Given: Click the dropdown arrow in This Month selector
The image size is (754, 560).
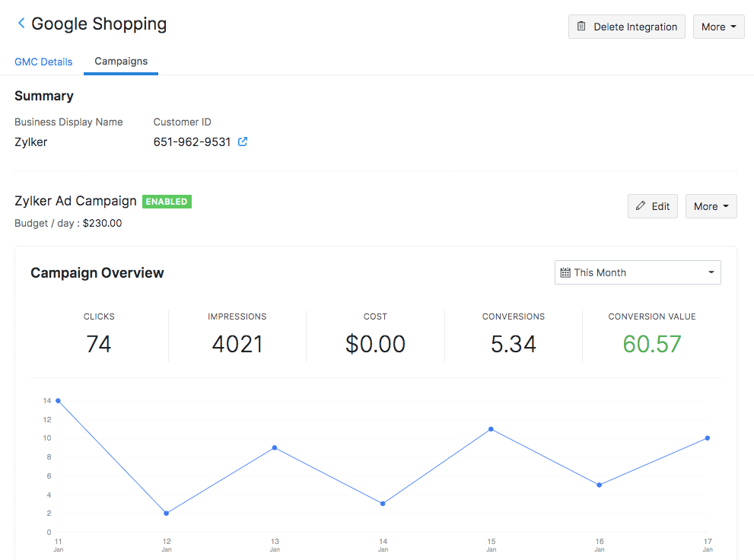Looking at the screenshot, I should click(709, 272).
